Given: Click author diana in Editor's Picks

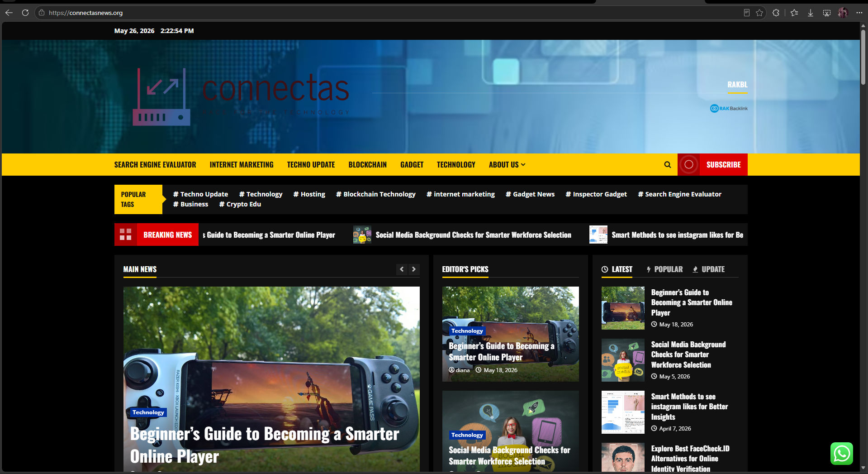Looking at the screenshot, I should pyautogui.click(x=459, y=370).
